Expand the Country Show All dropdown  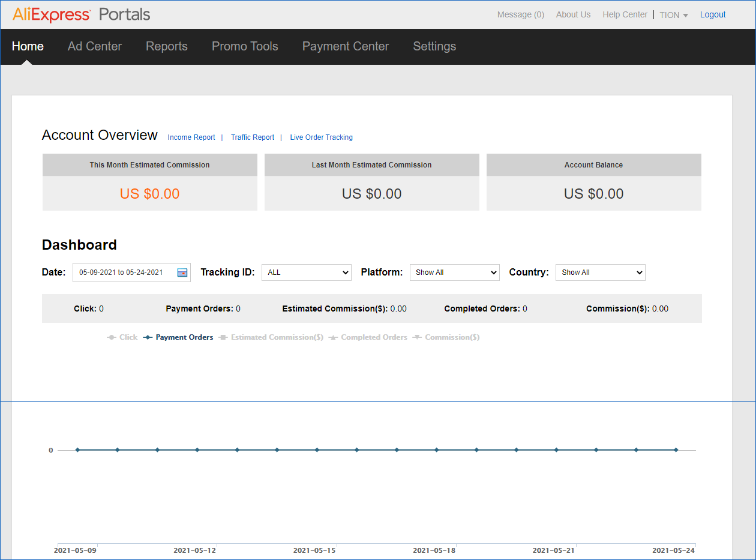pyautogui.click(x=600, y=272)
